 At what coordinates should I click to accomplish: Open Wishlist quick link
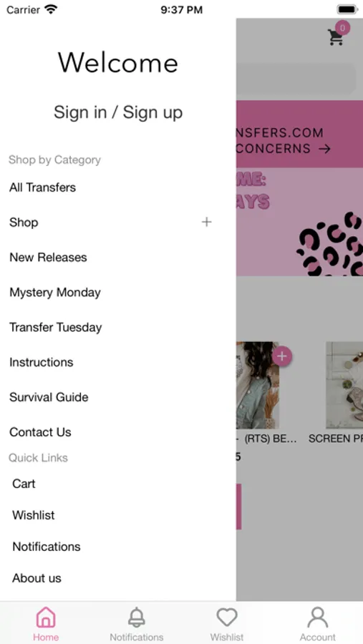pyautogui.click(x=34, y=515)
